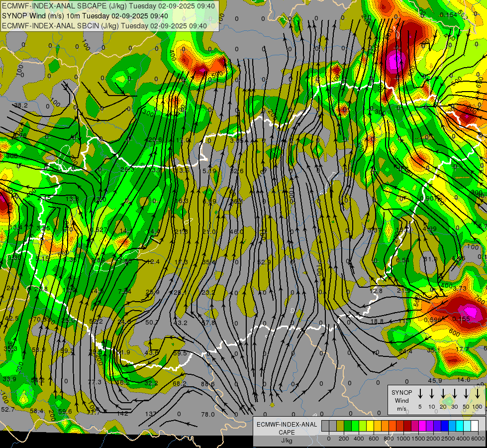Screen dimensions: 487x448
Task: Click the 6000 tick label in CAPE legend
Action: 478,439
